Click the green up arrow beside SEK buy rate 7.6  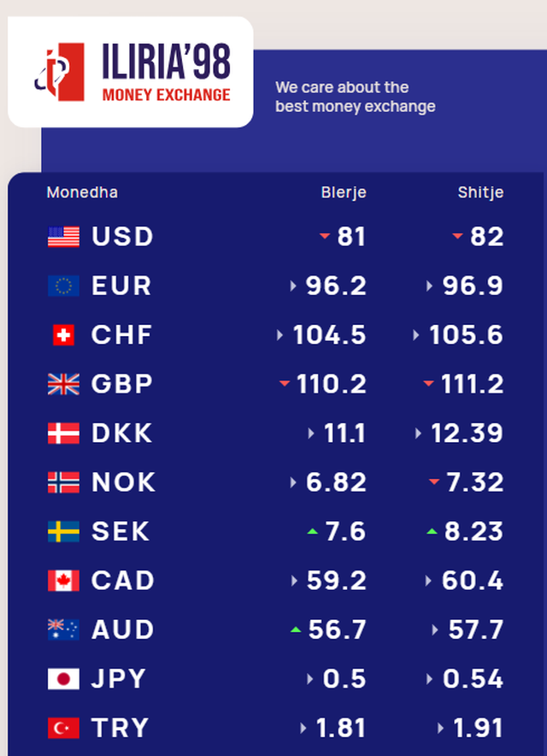[312, 532]
